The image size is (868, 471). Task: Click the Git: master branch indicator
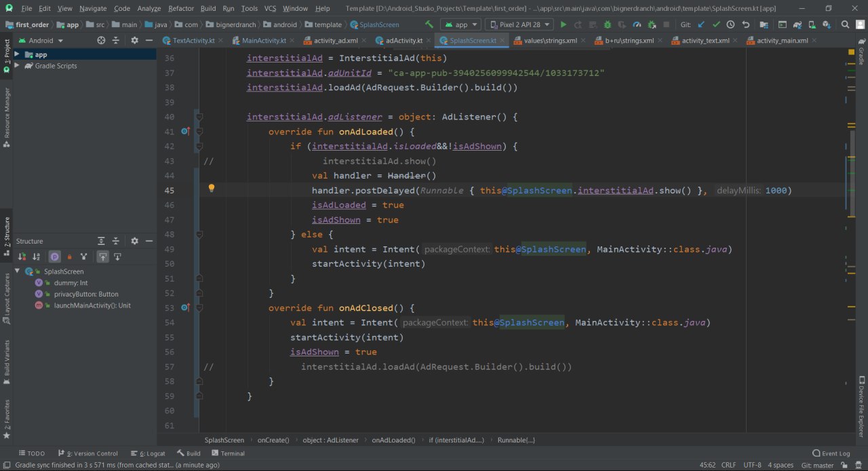tap(817, 465)
